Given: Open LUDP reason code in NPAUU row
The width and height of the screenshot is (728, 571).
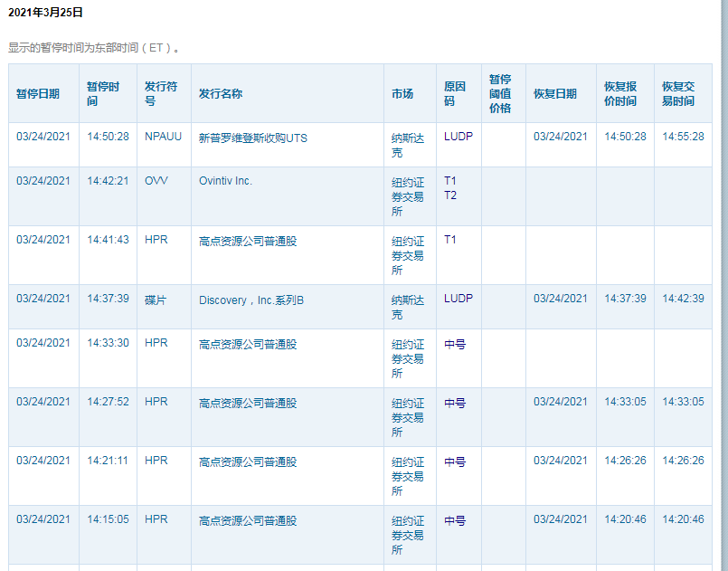Looking at the screenshot, I should click(x=458, y=137).
